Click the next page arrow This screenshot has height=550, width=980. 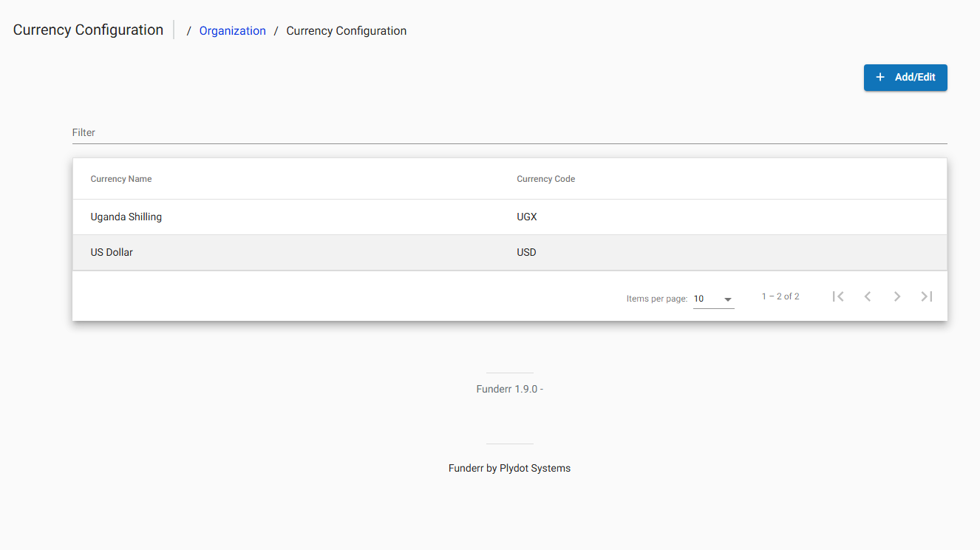coord(897,296)
